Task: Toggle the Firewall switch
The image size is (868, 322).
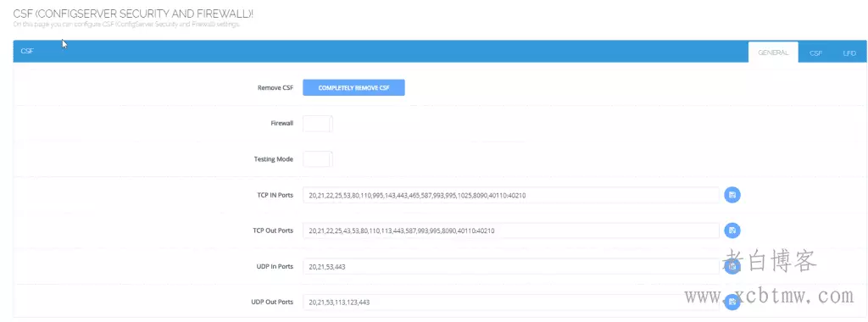Action: pos(318,124)
